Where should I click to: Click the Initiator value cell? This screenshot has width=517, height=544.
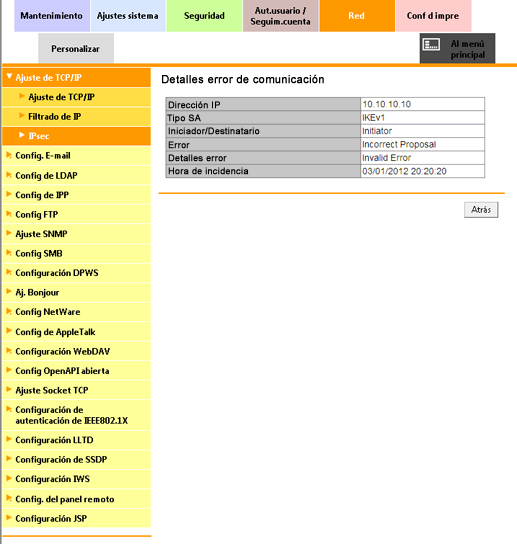point(423,131)
